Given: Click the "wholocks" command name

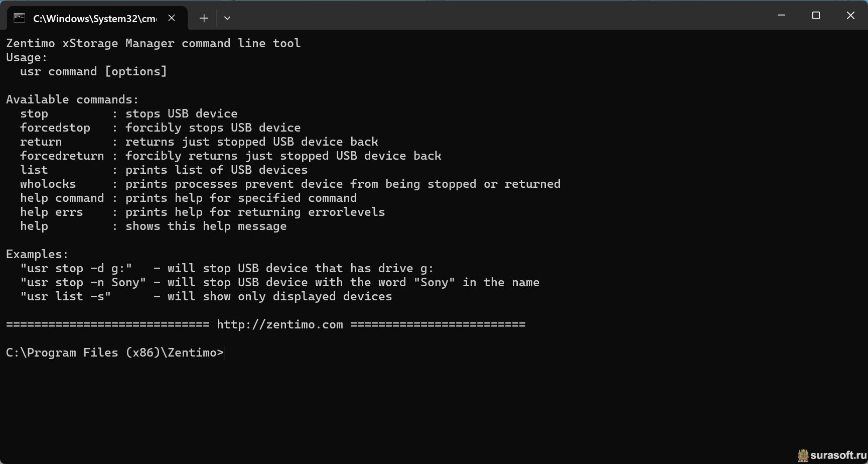Looking at the screenshot, I should tap(48, 184).
